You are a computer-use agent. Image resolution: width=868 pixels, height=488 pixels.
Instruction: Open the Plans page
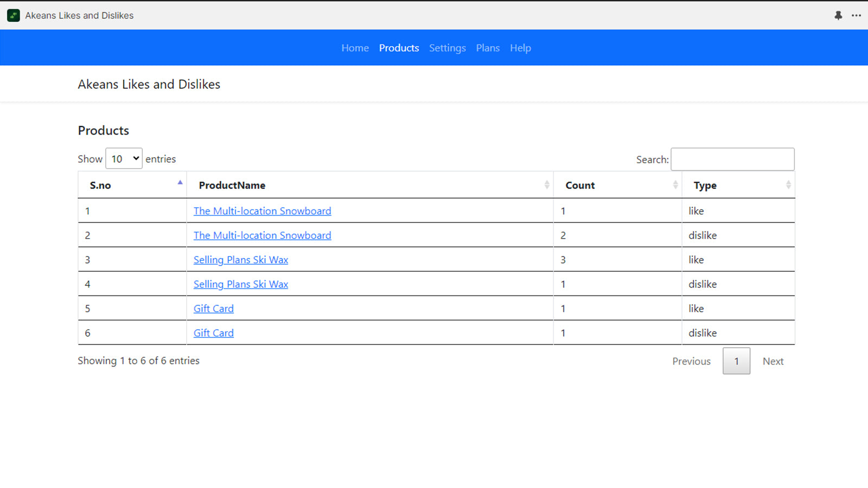[488, 48]
